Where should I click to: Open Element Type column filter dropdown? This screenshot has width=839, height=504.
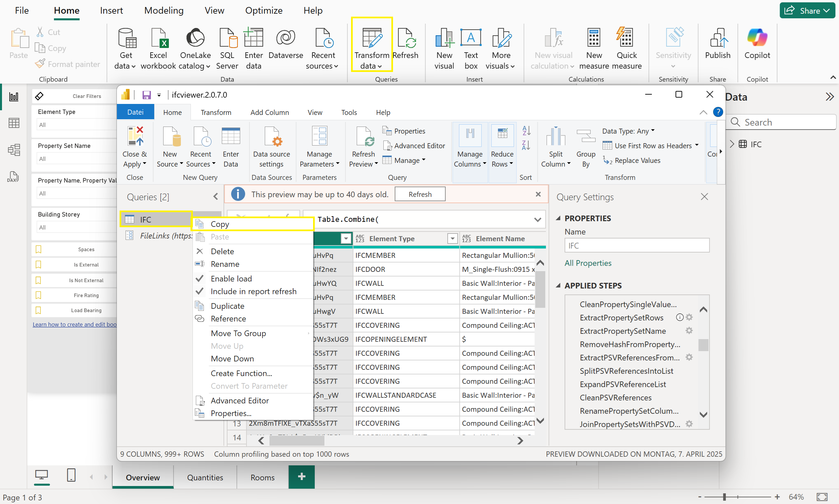coord(452,239)
